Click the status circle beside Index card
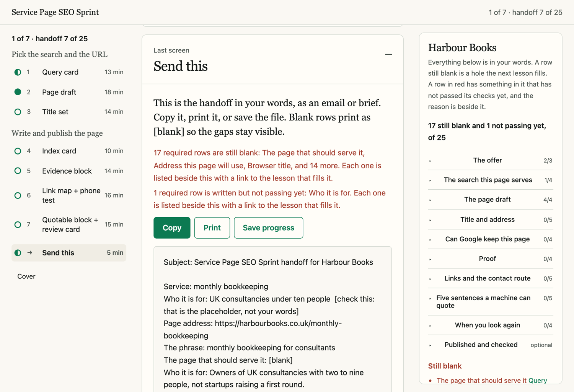The width and height of the screenshot is (574, 392). tap(18, 151)
